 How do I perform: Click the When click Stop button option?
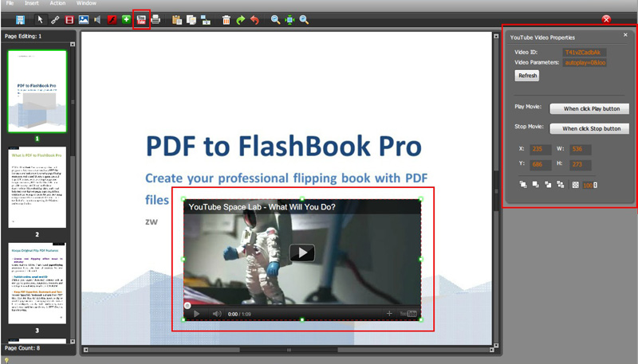click(x=589, y=128)
